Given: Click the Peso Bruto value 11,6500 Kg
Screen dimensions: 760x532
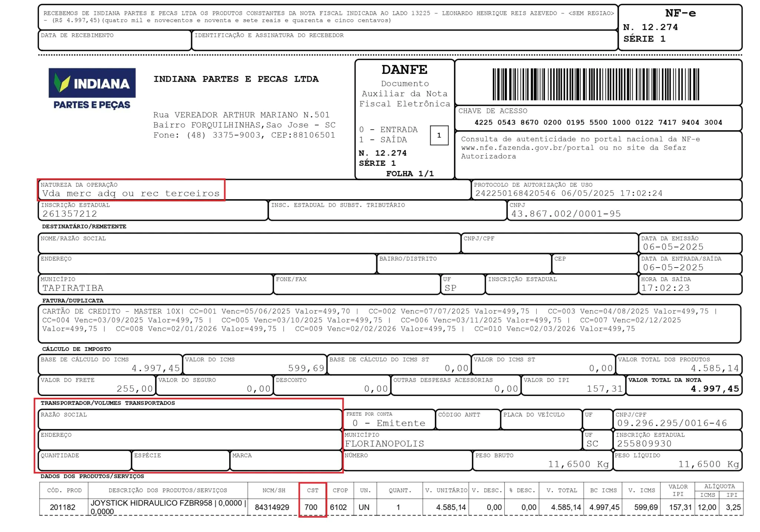Looking at the screenshot, I should click(x=578, y=464).
